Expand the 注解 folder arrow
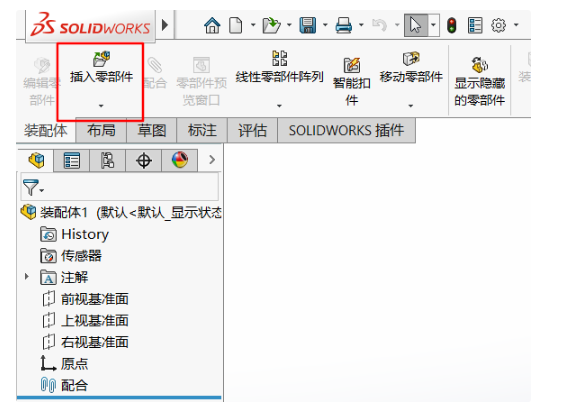 tap(27, 277)
